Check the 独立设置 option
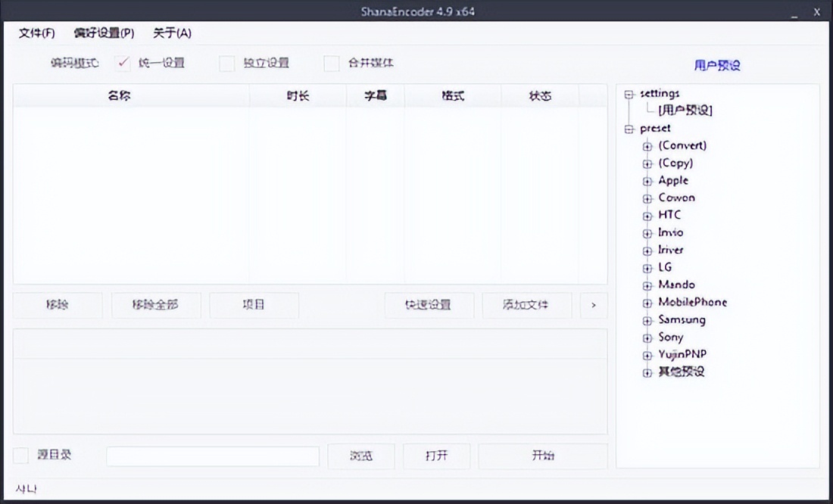833x504 pixels. pyautogui.click(x=227, y=64)
